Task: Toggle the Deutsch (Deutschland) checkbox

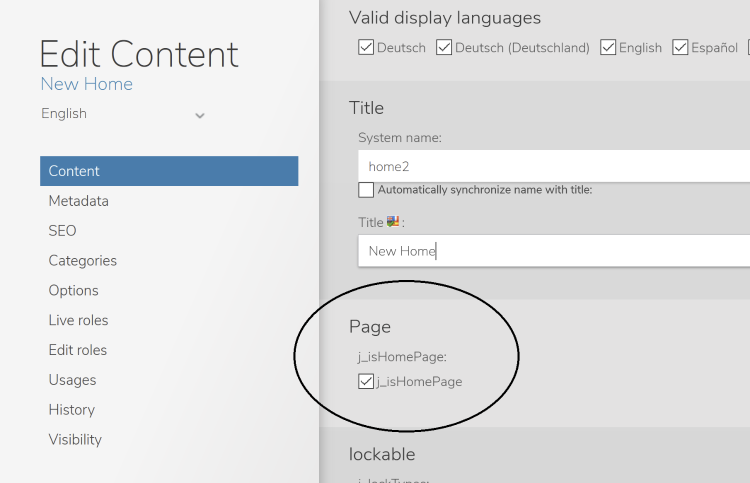Action: coord(444,47)
